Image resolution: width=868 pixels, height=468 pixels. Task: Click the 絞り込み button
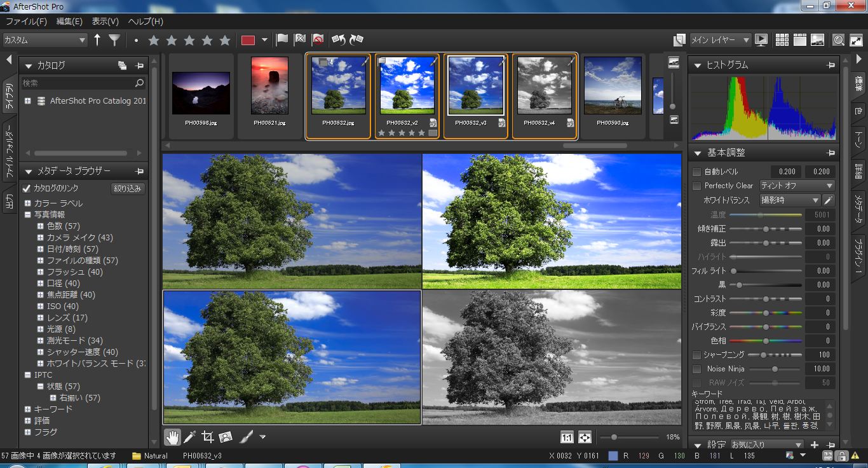pos(128,189)
